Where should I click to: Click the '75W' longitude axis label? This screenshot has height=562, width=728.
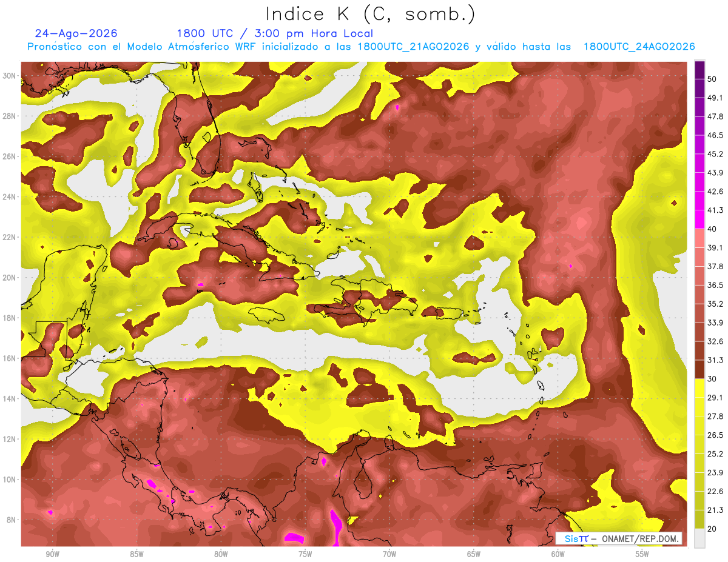[305, 554]
